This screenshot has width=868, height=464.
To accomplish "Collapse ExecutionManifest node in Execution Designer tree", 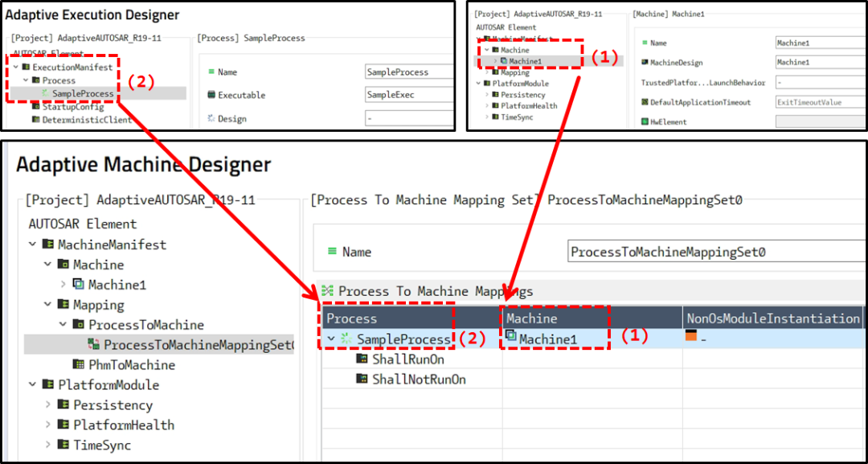I will click(x=16, y=67).
